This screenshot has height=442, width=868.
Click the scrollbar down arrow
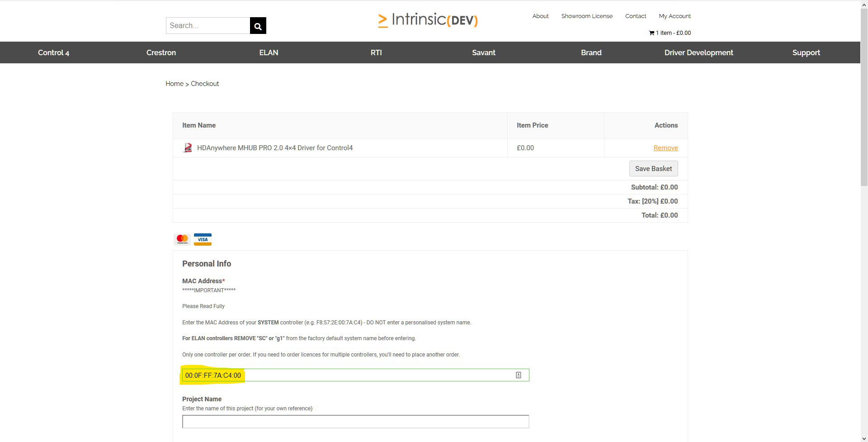864,438
